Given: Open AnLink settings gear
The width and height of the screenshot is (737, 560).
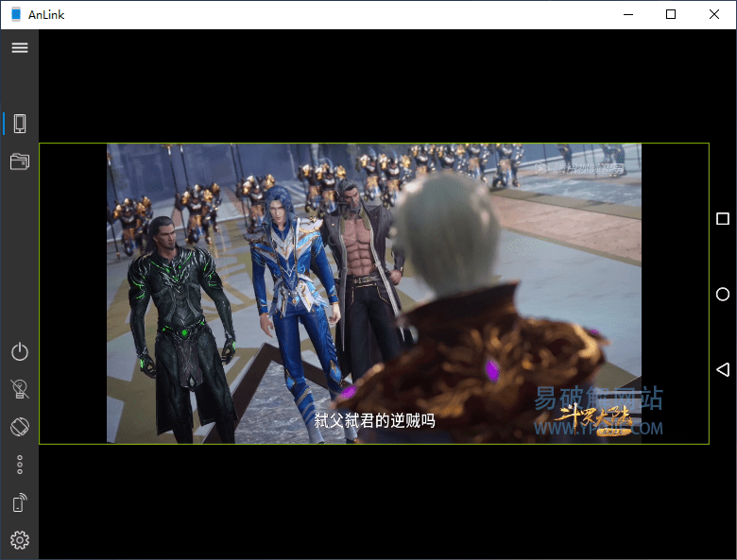Looking at the screenshot, I should [19, 540].
